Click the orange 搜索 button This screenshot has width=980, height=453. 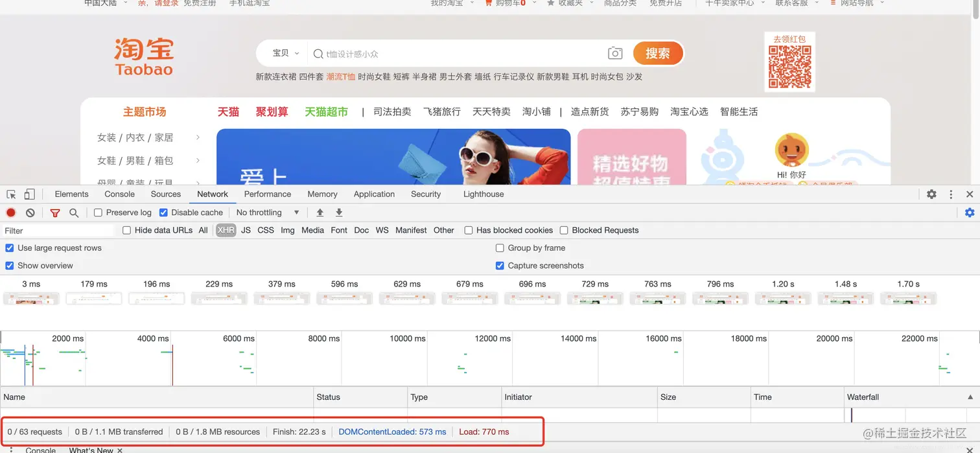click(x=658, y=53)
